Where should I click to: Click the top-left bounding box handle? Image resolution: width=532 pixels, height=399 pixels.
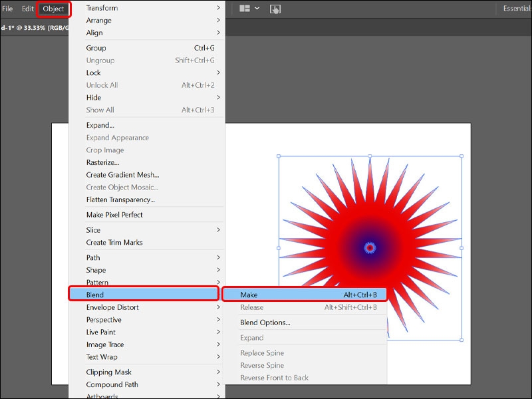point(279,156)
